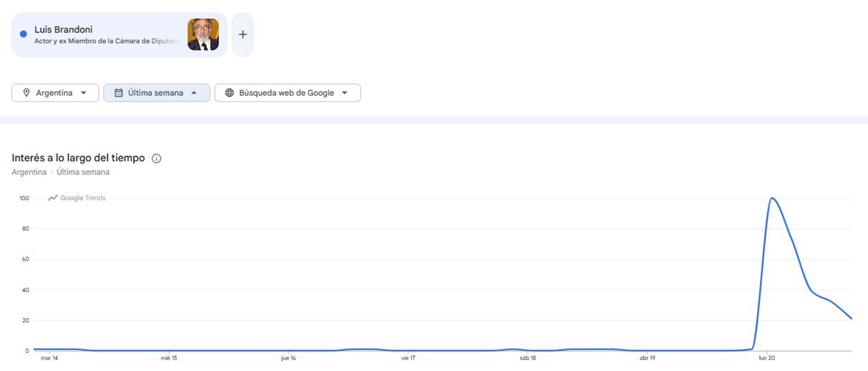Click the Actor y ex Miembro subtitle text

pyautogui.click(x=107, y=41)
